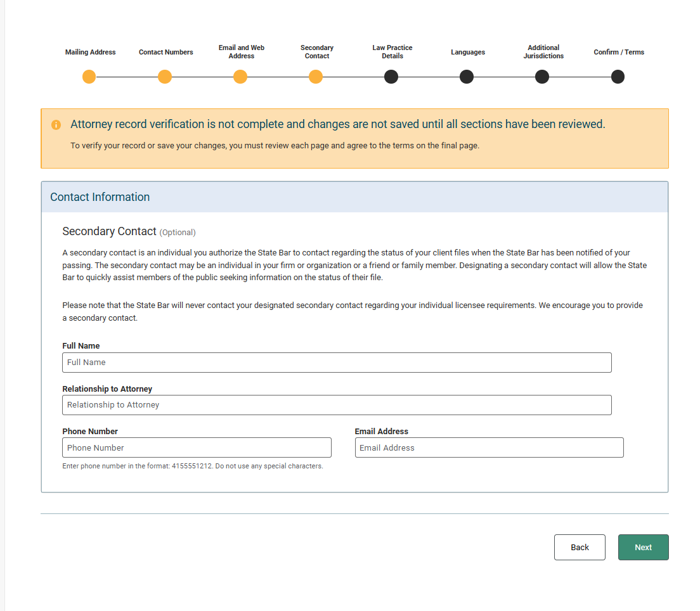Click the orange info icon in warning banner
Screen dimensions: 700x611
(x=56, y=125)
